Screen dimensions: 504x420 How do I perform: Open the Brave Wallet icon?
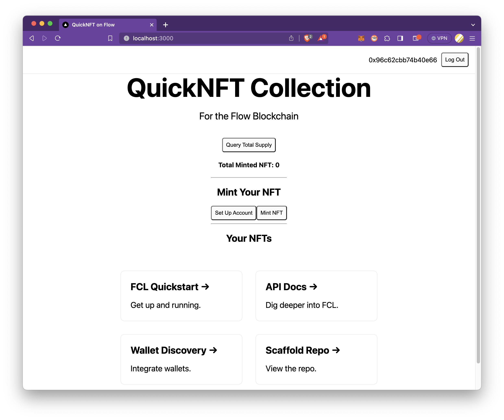(416, 38)
